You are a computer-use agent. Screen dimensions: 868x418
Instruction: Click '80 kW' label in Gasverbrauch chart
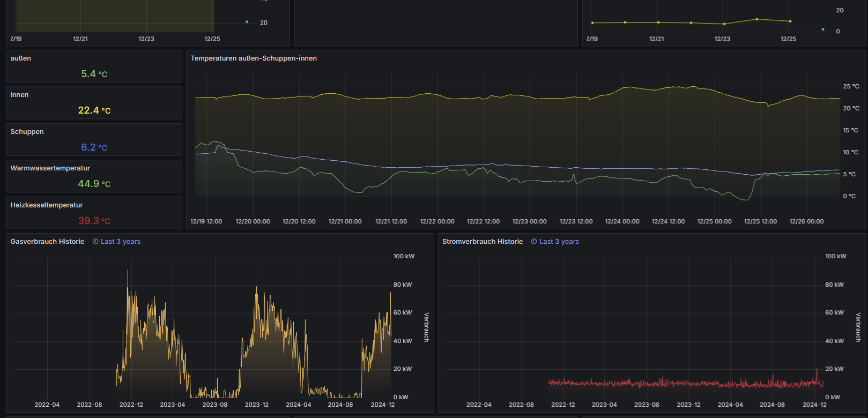click(x=403, y=285)
